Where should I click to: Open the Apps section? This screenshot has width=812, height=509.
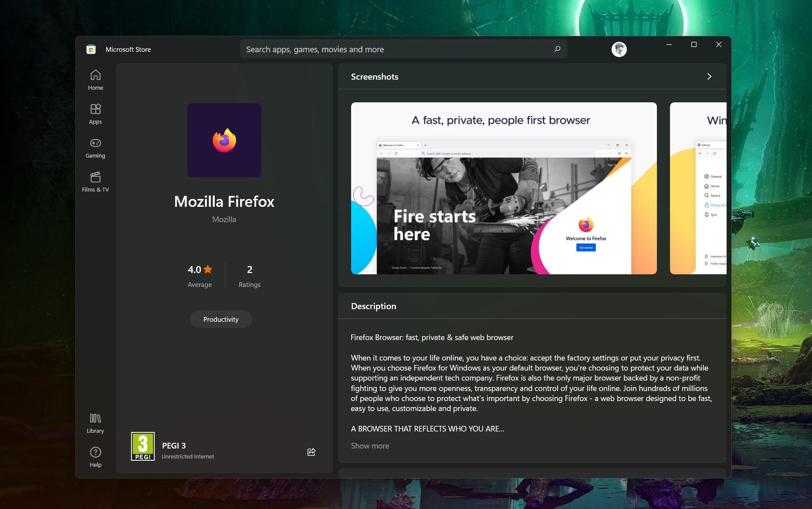click(x=95, y=114)
